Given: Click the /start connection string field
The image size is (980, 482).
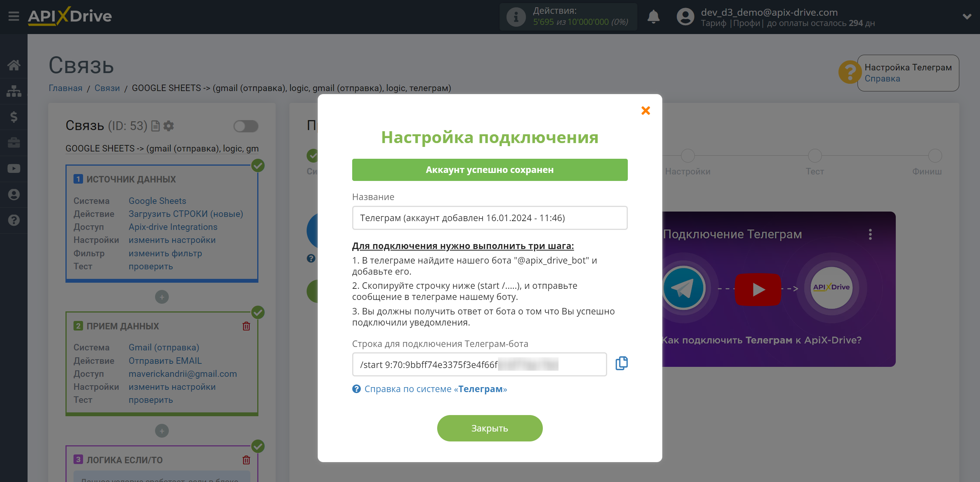Looking at the screenshot, I should (x=479, y=365).
